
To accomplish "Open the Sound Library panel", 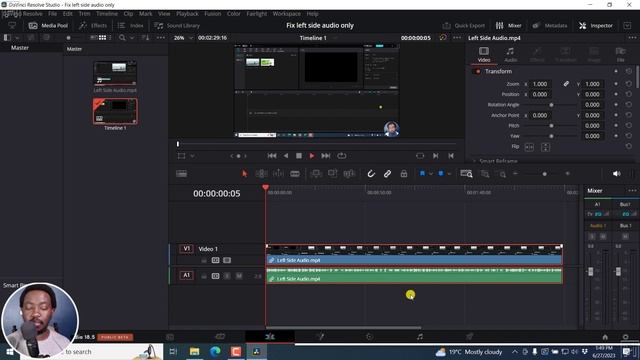I will [x=177, y=25].
